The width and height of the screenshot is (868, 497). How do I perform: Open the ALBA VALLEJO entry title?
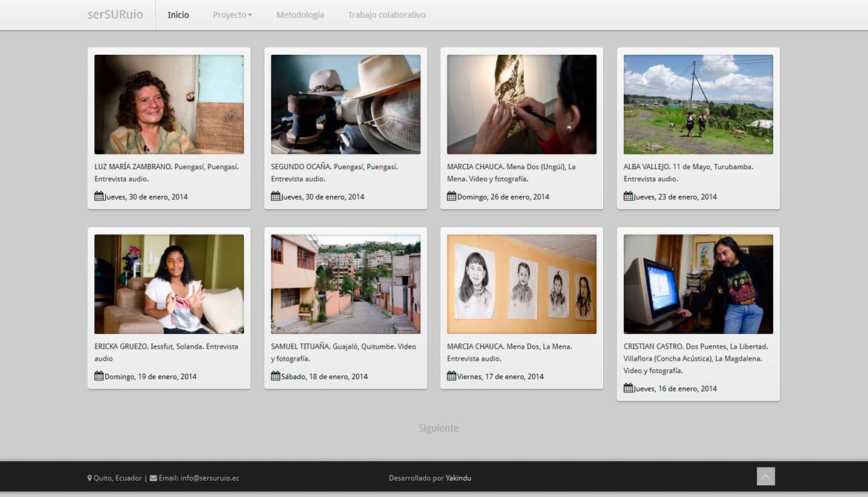point(688,173)
